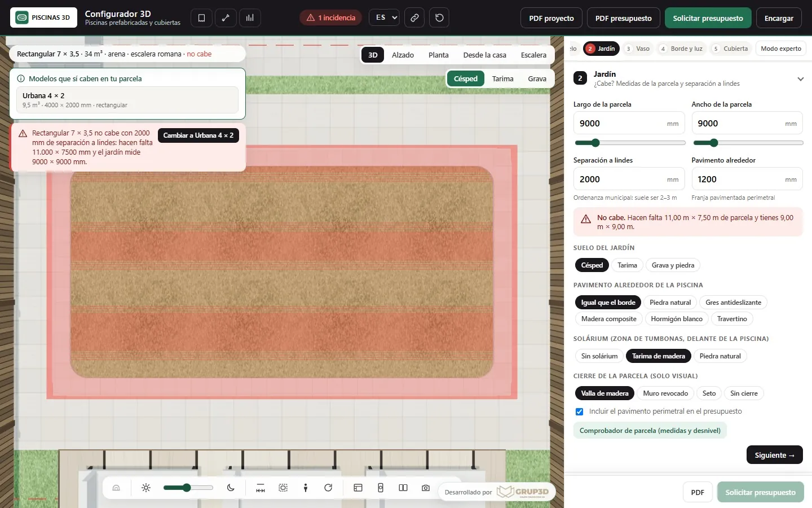This screenshot has width=812, height=508.
Task: Reset configuration with the undo arrow icon
Action: point(439,18)
